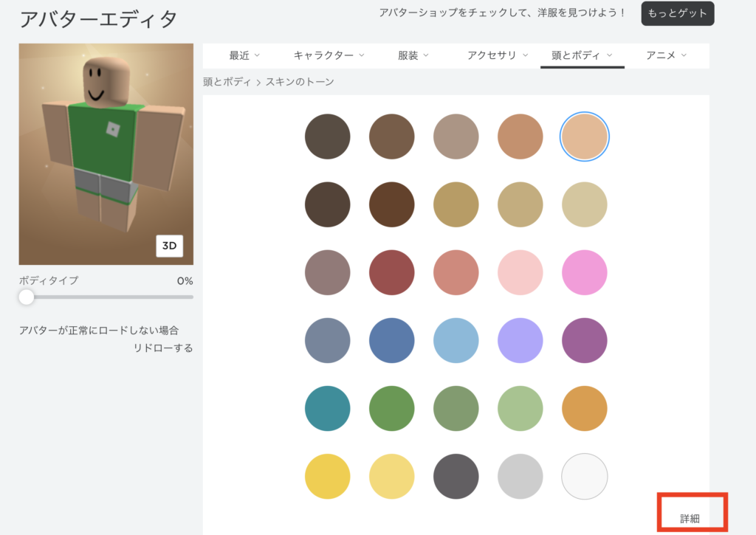Select the orange swatch

pyautogui.click(x=585, y=408)
